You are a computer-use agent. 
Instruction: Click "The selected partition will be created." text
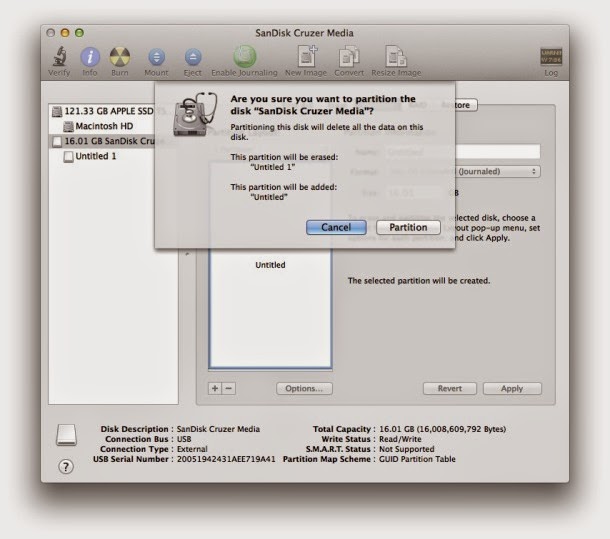[x=419, y=281]
